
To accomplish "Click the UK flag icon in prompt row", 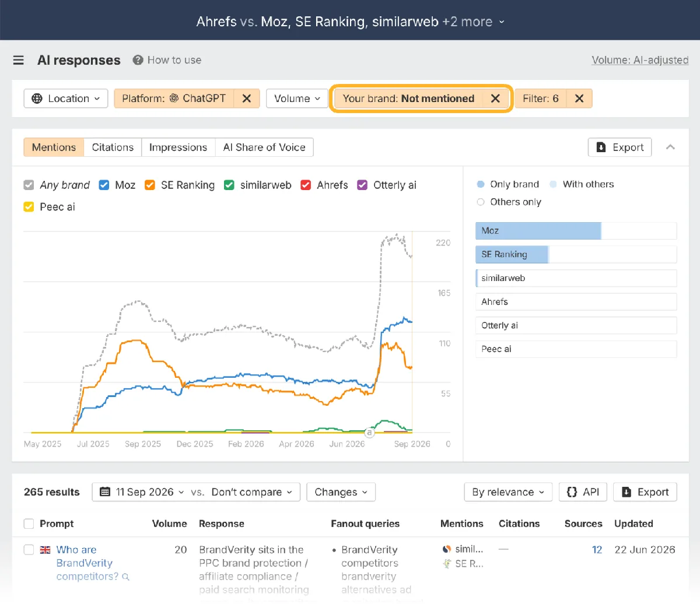I will pyautogui.click(x=45, y=550).
